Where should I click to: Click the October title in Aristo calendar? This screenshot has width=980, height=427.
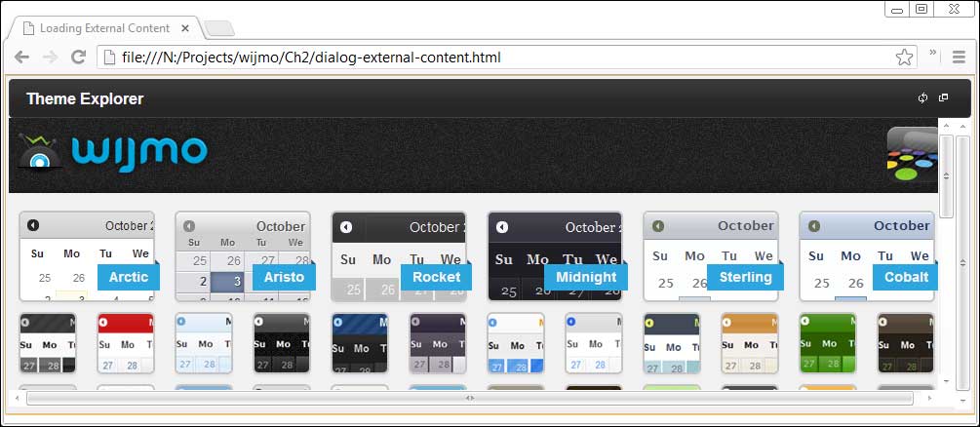pos(281,226)
